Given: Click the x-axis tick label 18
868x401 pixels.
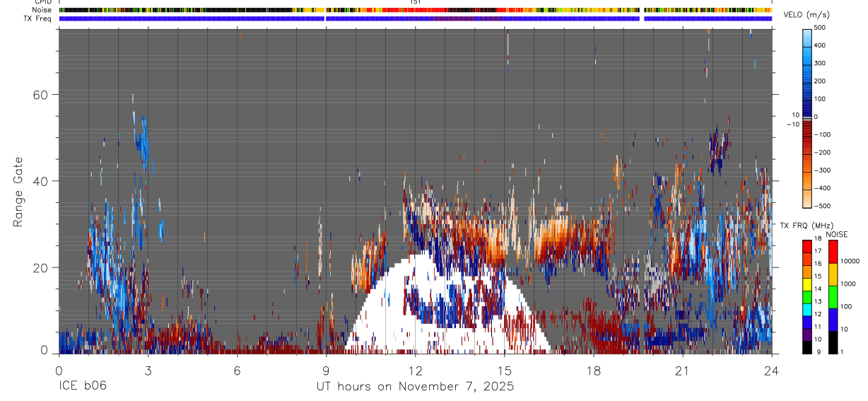Looking at the screenshot, I should click(x=594, y=371).
